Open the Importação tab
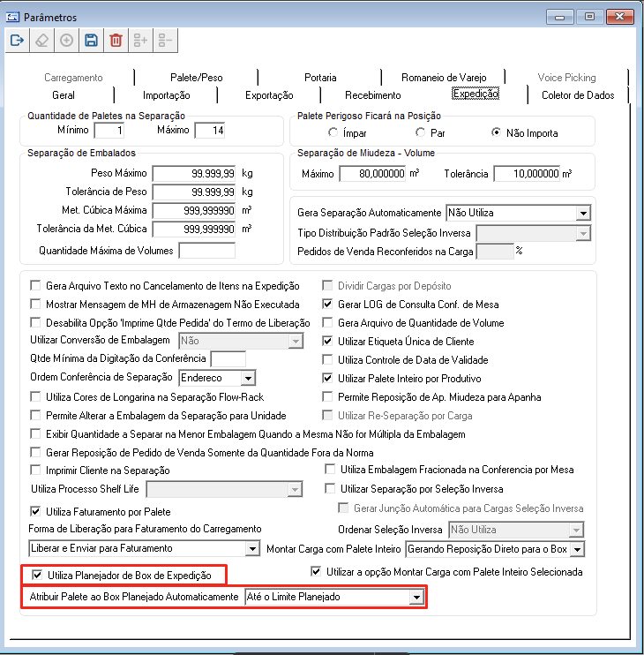The width and height of the screenshot is (644, 655). [x=167, y=95]
